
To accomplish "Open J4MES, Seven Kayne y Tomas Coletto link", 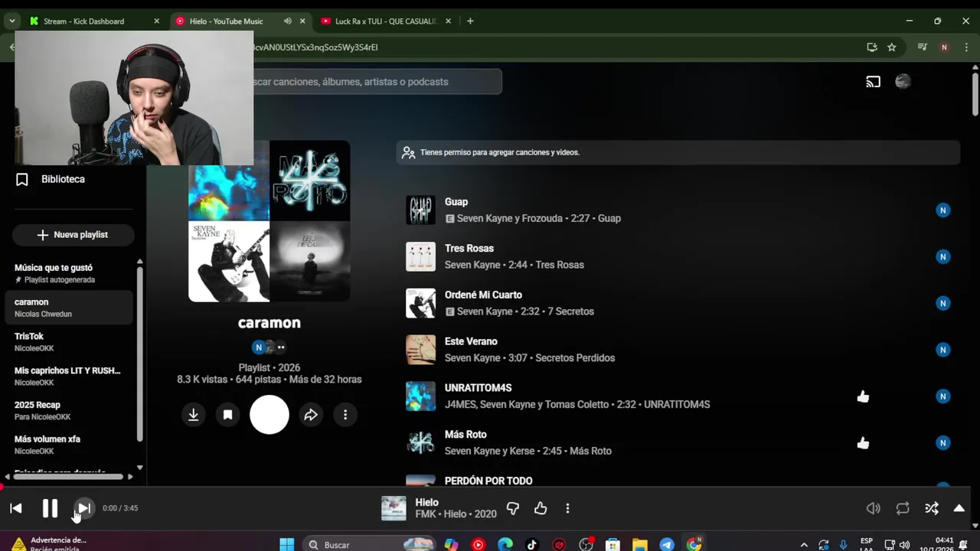I will [527, 405].
